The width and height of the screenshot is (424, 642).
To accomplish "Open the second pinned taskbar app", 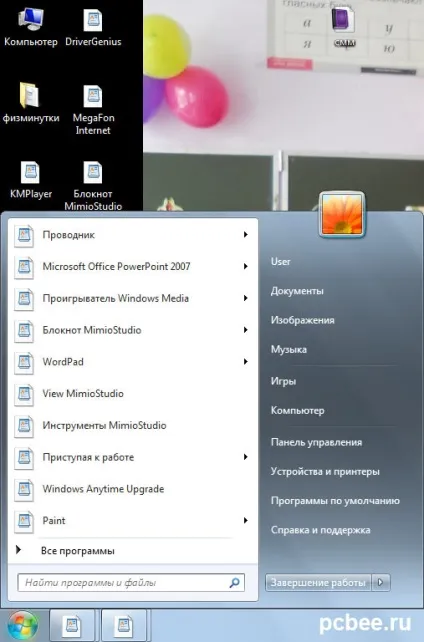I will click(x=124, y=626).
